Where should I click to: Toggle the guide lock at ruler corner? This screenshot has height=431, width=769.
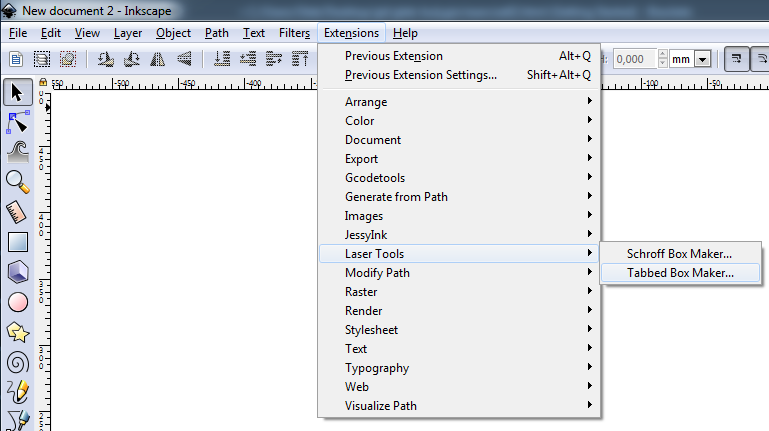pyautogui.click(x=43, y=82)
